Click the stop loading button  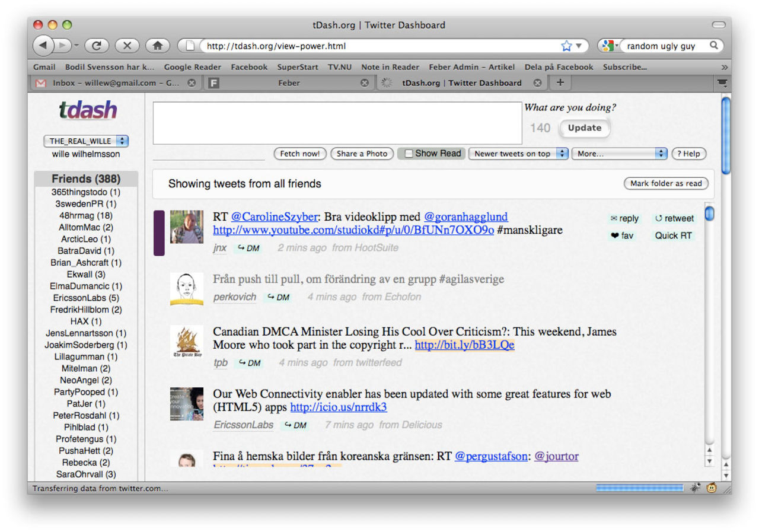(127, 46)
